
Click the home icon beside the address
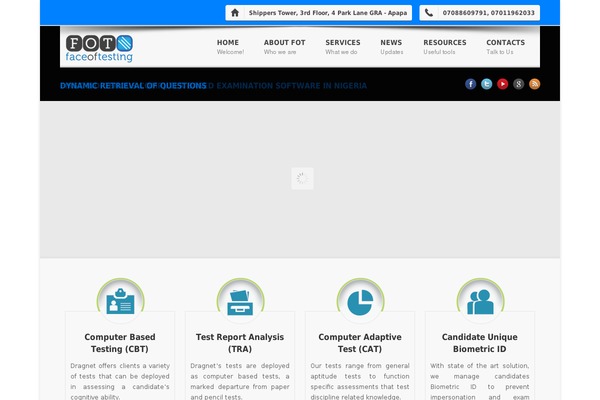(x=235, y=13)
